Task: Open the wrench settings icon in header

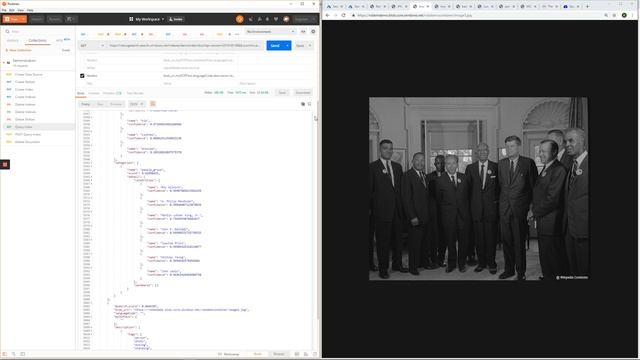Action: point(259,19)
